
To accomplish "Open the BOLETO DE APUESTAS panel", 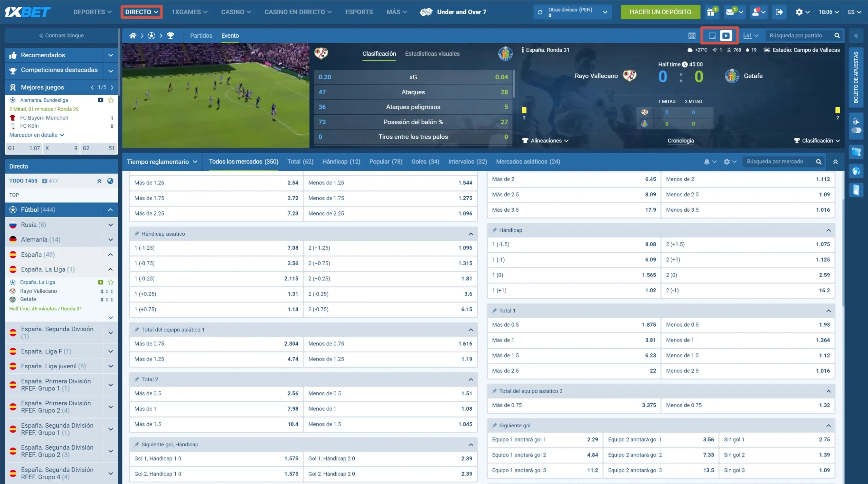I will [856, 77].
